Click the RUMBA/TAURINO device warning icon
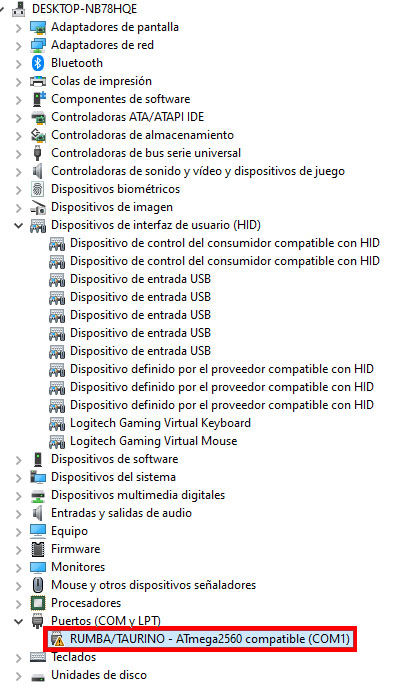Viewport: 410px width, 692px height. coord(57,639)
